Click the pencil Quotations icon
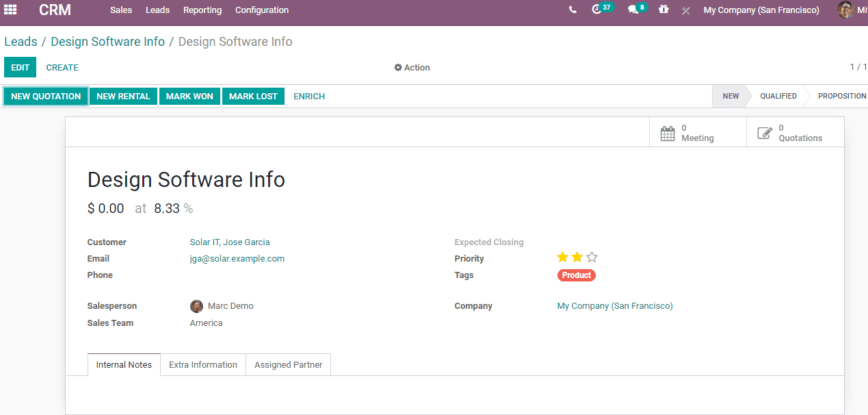This screenshot has width=868, height=415. click(765, 134)
